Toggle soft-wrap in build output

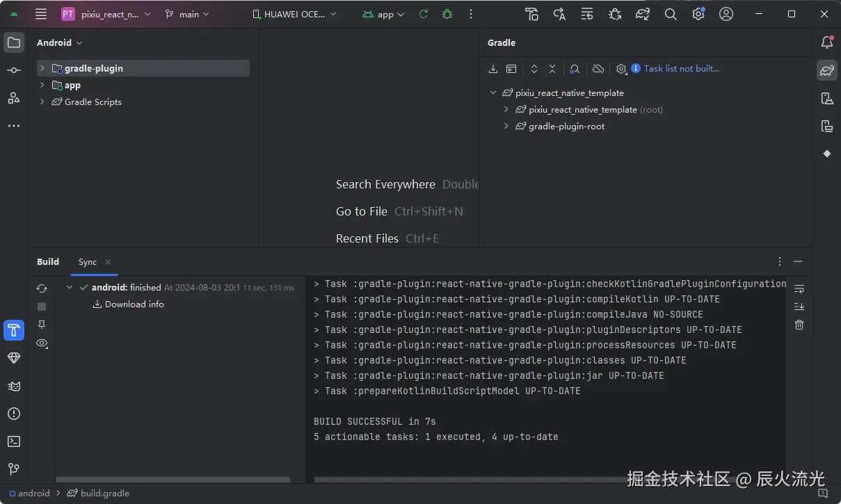pyautogui.click(x=799, y=288)
